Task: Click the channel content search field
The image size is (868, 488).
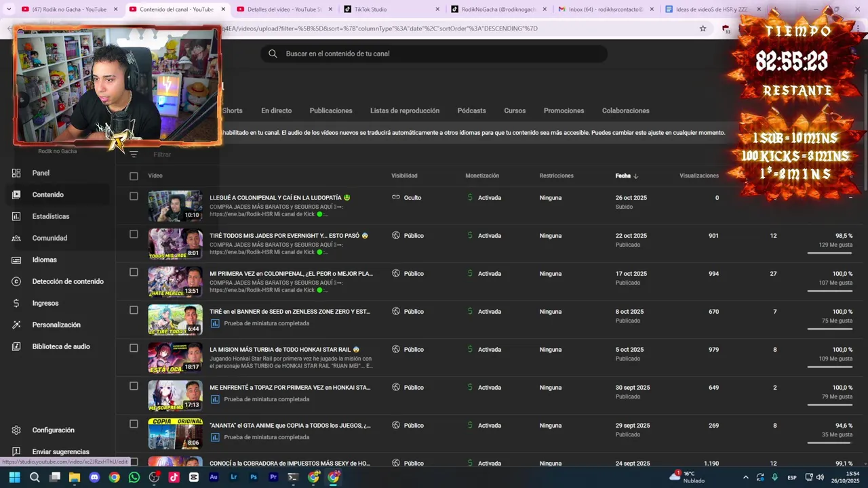Action: (x=434, y=54)
